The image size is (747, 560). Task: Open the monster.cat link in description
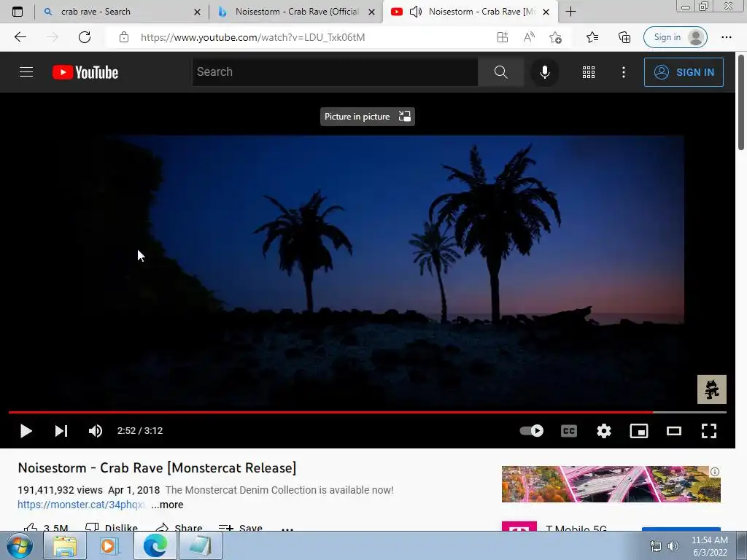point(82,505)
